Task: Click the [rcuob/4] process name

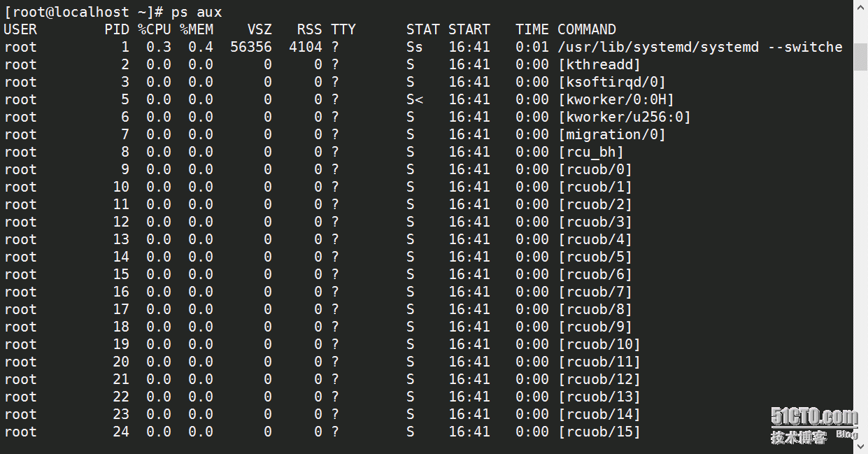Action: (595, 239)
